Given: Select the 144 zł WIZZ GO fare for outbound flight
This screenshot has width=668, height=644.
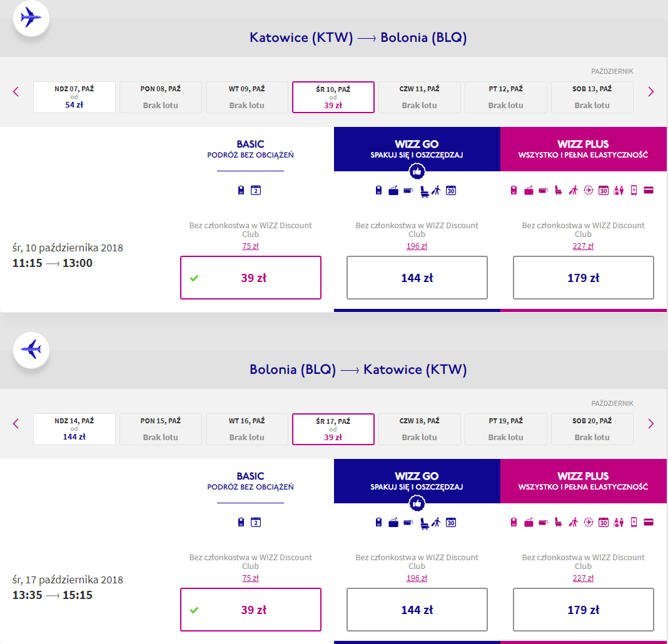Looking at the screenshot, I should click(417, 278).
